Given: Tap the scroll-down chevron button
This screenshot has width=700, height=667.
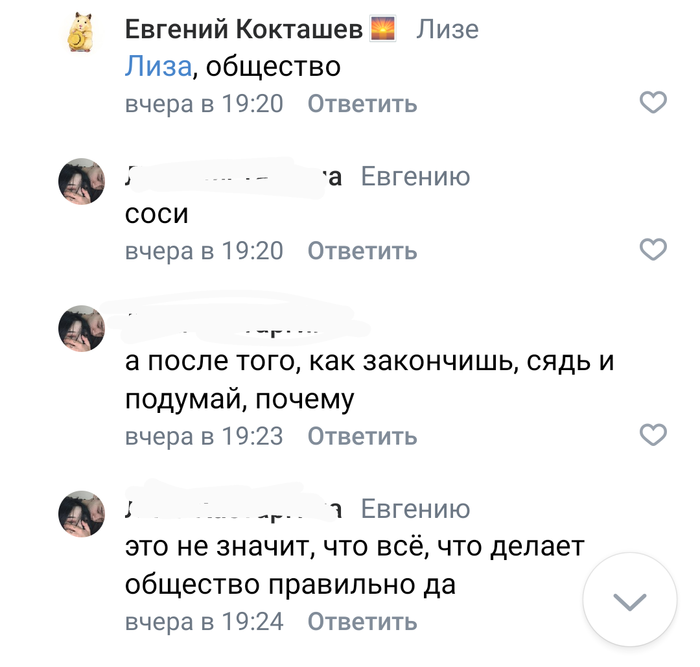Looking at the screenshot, I should (x=629, y=600).
